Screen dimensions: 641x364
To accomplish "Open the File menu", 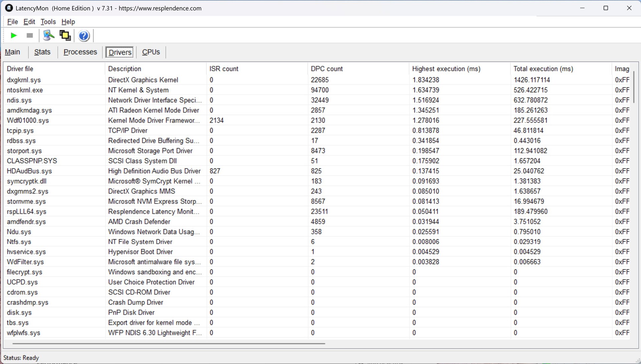I will [12, 22].
